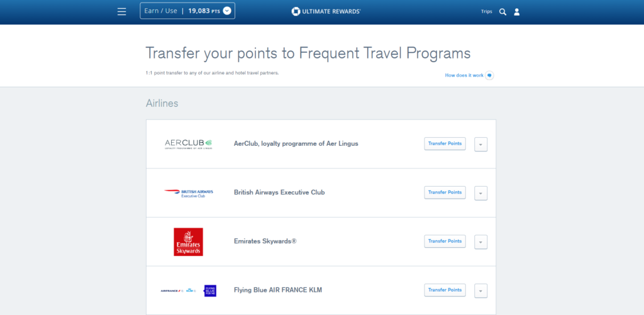The width and height of the screenshot is (644, 315).
Task: Click Transfer Points for Flying Blue
Action: tap(445, 290)
